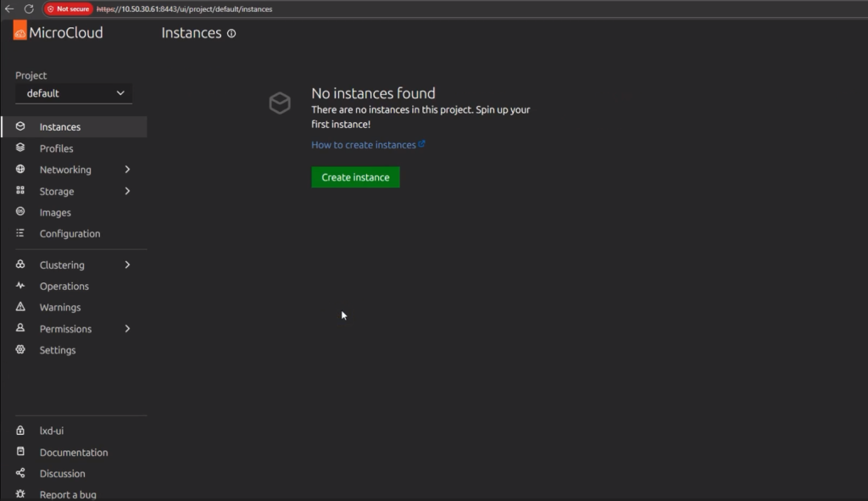Viewport: 868px width, 501px height.
Task: Go to the Operations page
Action: [64, 287]
